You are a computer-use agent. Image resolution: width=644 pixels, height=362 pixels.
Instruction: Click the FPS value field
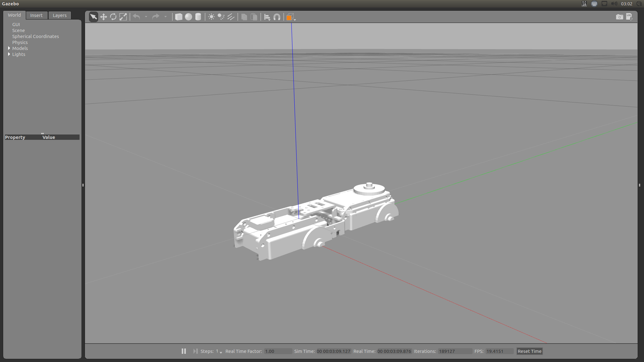pos(499,351)
